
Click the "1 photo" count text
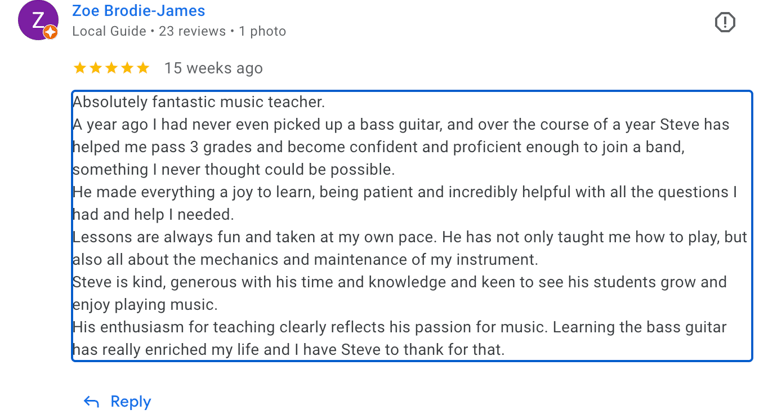click(262, 32)
